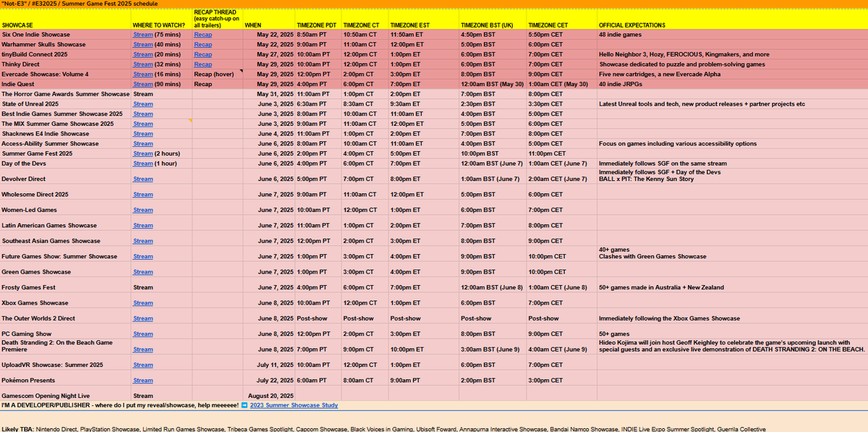Image resolution: width=868 pixels, height=432 pixels.
Task: Select the OFFICIAL EXPECTATIONS header cell
Action: pyautogui.click(x=732, y=20)
